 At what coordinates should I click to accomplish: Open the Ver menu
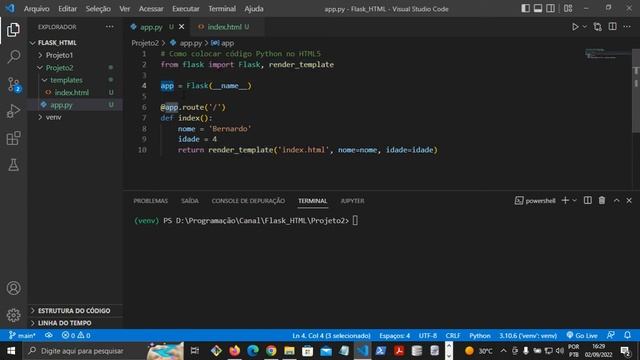tap(124, 9)
